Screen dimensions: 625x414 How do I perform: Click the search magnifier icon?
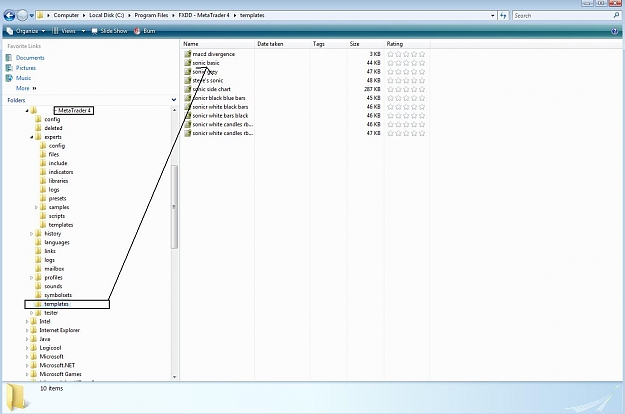coord(617,16)
